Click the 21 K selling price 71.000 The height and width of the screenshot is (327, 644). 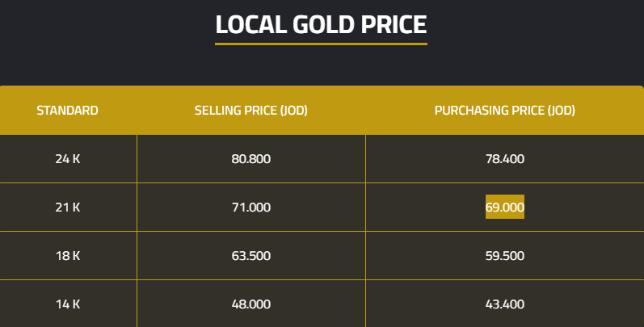pos(250,208)
